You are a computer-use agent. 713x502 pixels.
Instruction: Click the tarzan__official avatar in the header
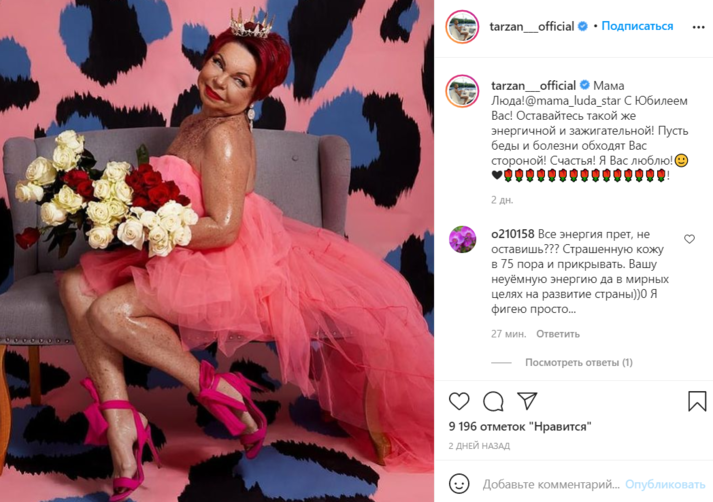point(462,27)
